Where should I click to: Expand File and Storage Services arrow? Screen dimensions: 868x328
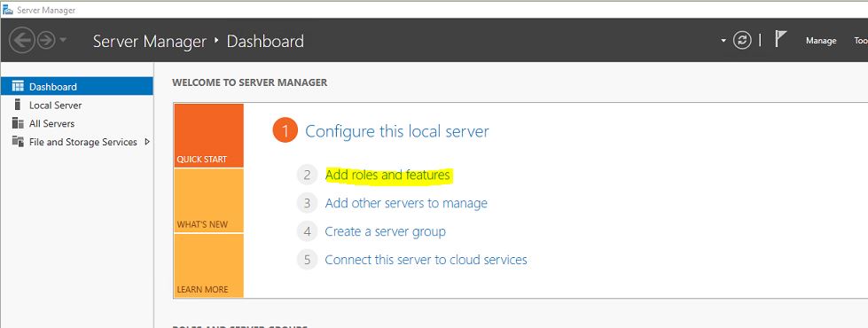point(146,142)
